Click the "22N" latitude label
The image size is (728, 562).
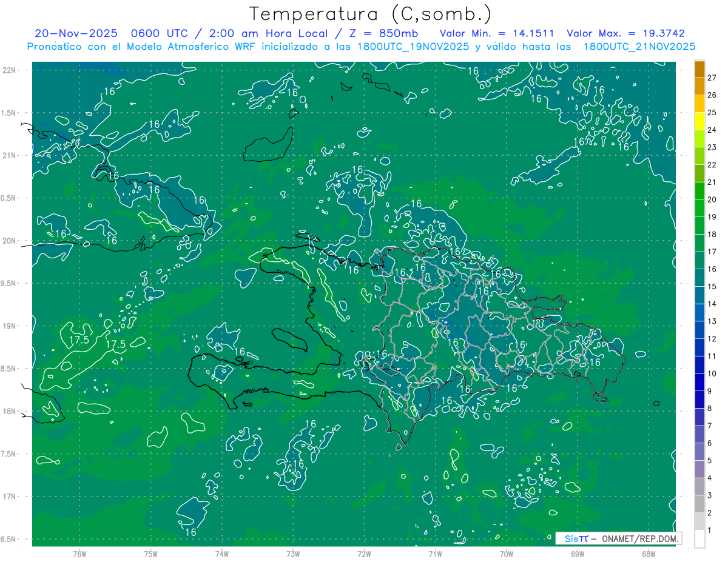[x=10, y=70]
